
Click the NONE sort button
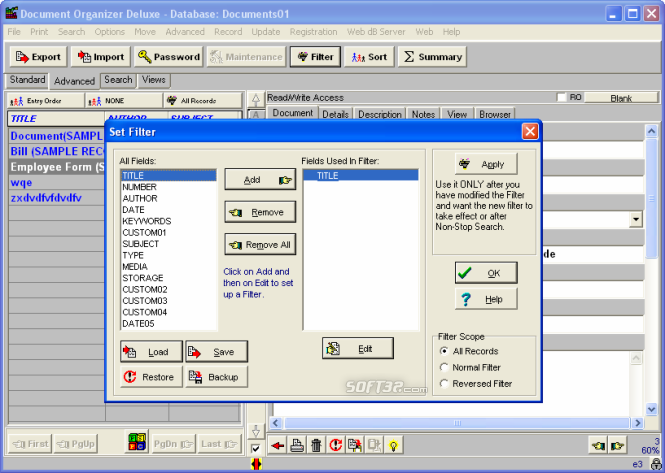(x=124, y=101)
